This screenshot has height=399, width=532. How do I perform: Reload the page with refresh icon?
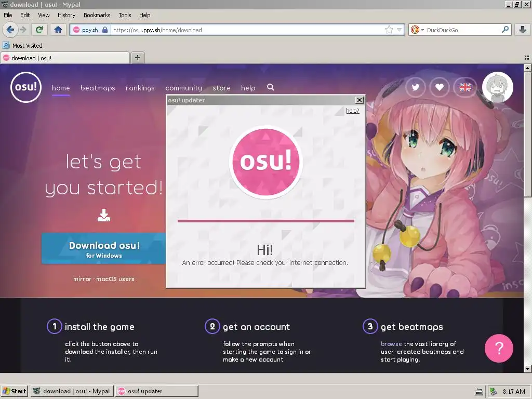[39, 30]
